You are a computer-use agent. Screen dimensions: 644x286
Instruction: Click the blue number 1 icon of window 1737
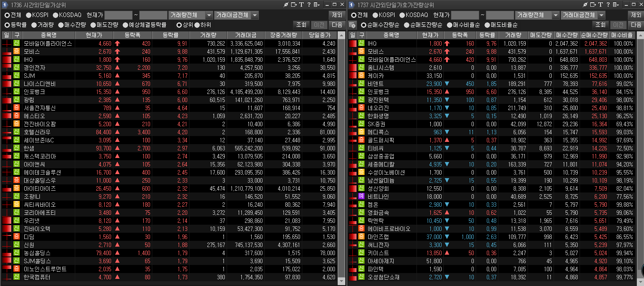tap(352, 4)
